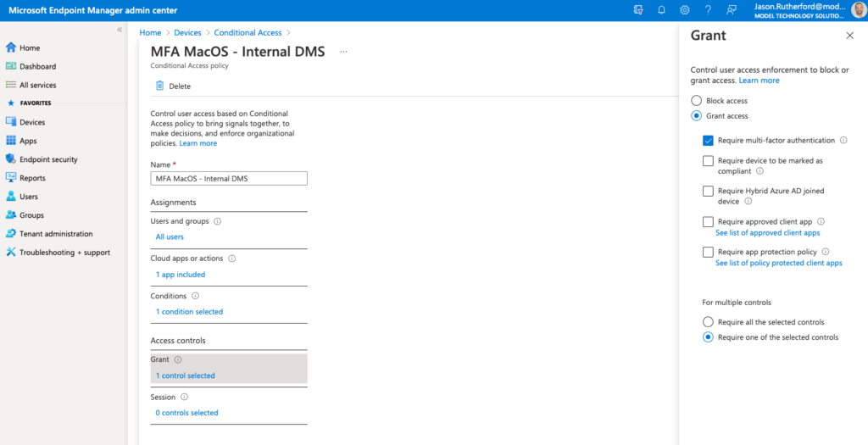
Task: Open the 1 app included link
Action: [x=181, y=274]
